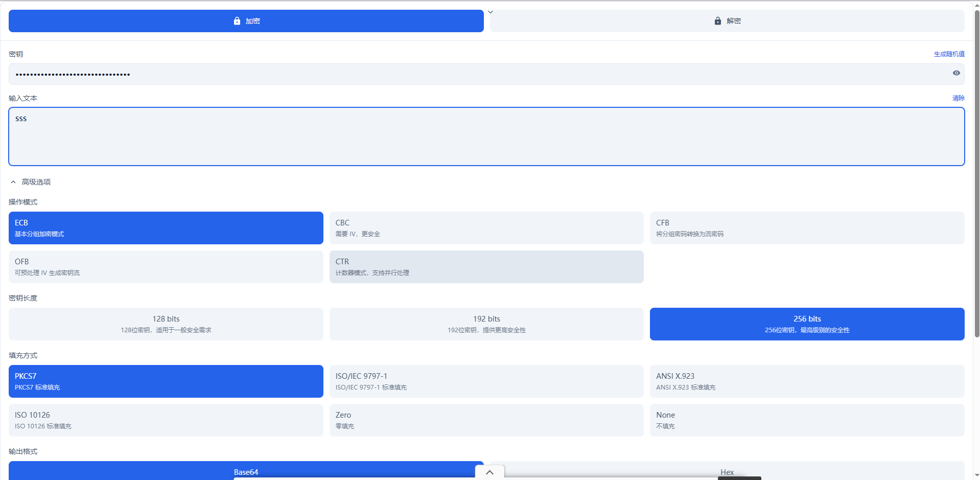Choose the CFB operation mode

click(807, 228)
